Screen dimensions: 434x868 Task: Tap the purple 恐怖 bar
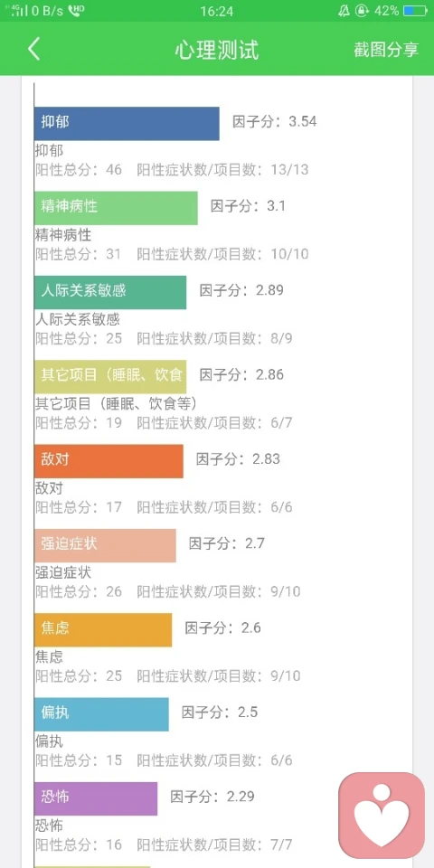pyautogui.click(x=96, y=798)
